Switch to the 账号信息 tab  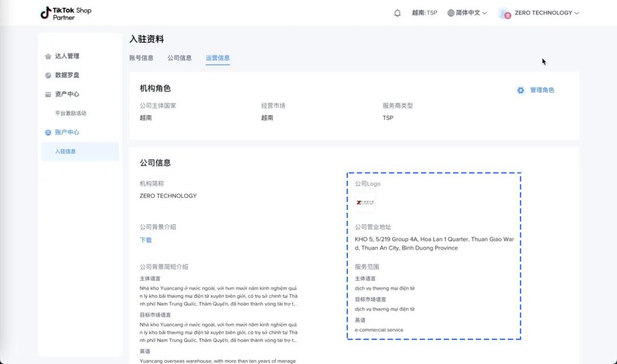141,58
